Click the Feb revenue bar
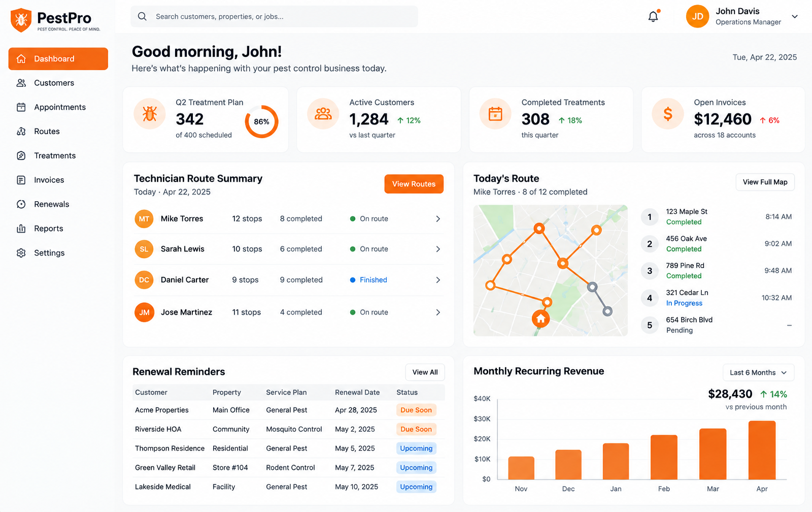812x512 pixels. [664, 457]
